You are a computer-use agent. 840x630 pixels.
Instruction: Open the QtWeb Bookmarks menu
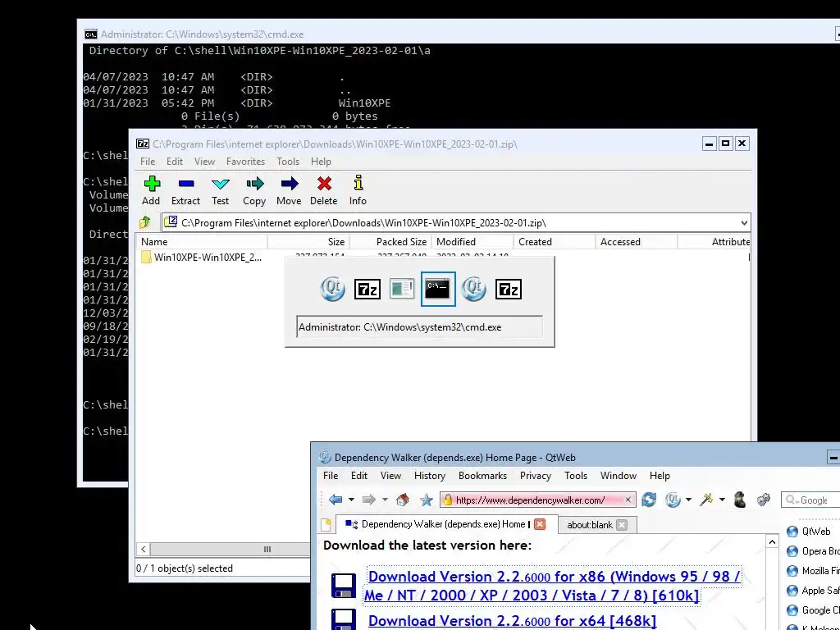tap(482, 476)
